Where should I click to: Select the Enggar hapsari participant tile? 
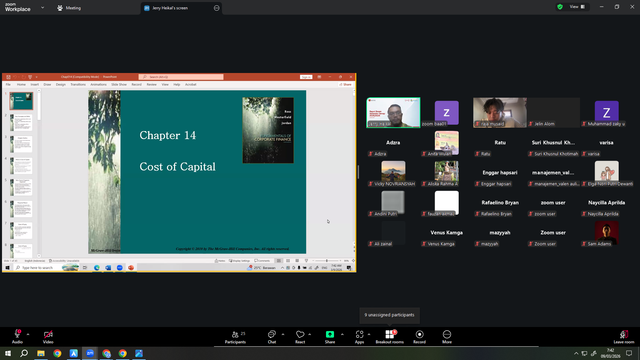tap(500, 173)
